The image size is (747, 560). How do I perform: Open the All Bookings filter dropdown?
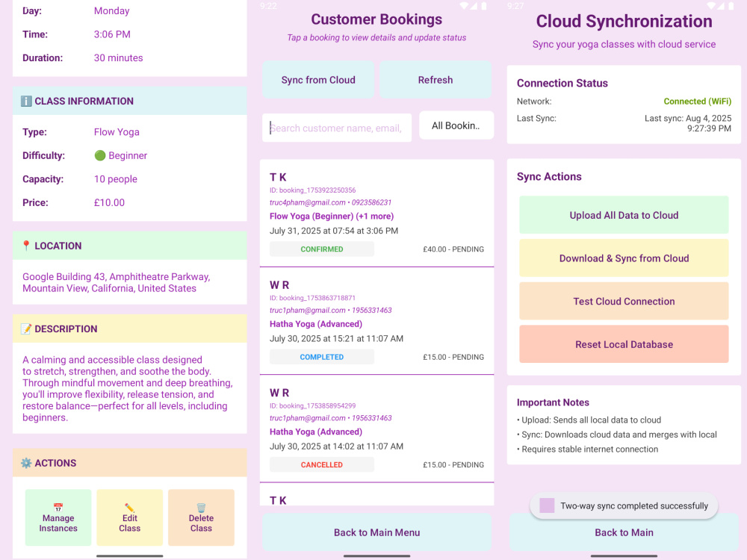point(456,125)
